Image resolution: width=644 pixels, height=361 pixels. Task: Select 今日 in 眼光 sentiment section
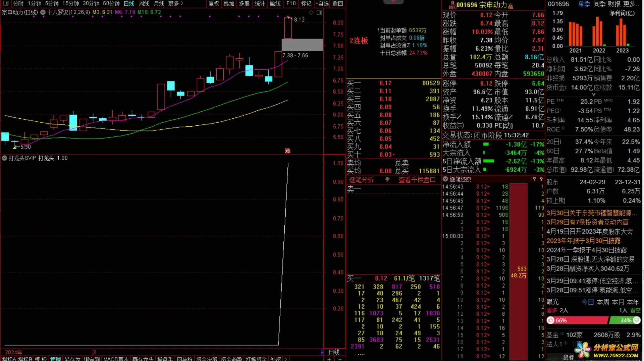pyautogui.click(x=588, y=302)
